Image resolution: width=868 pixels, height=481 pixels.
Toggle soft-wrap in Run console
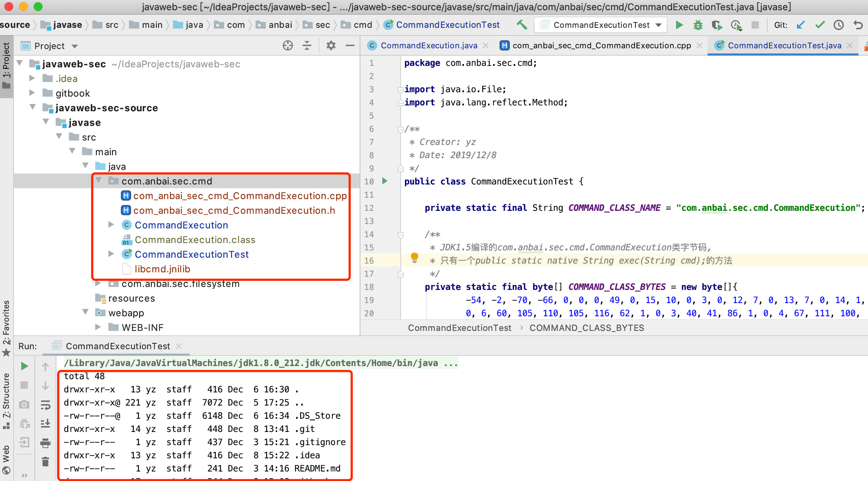click(45, 404)
